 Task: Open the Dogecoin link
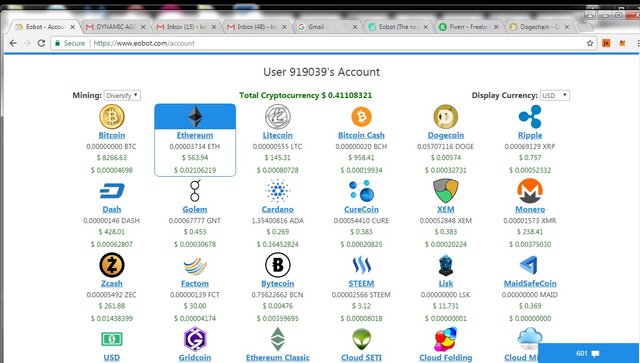[445, 135]
